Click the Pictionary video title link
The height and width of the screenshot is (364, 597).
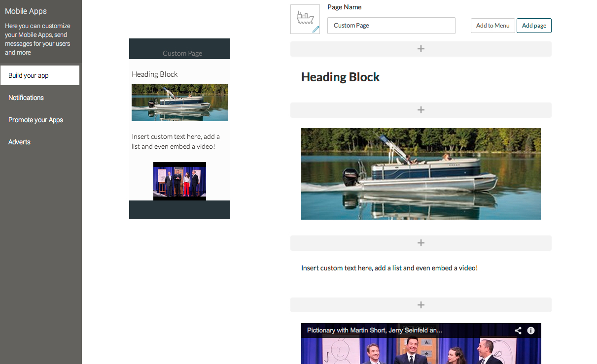coord(374,331)
